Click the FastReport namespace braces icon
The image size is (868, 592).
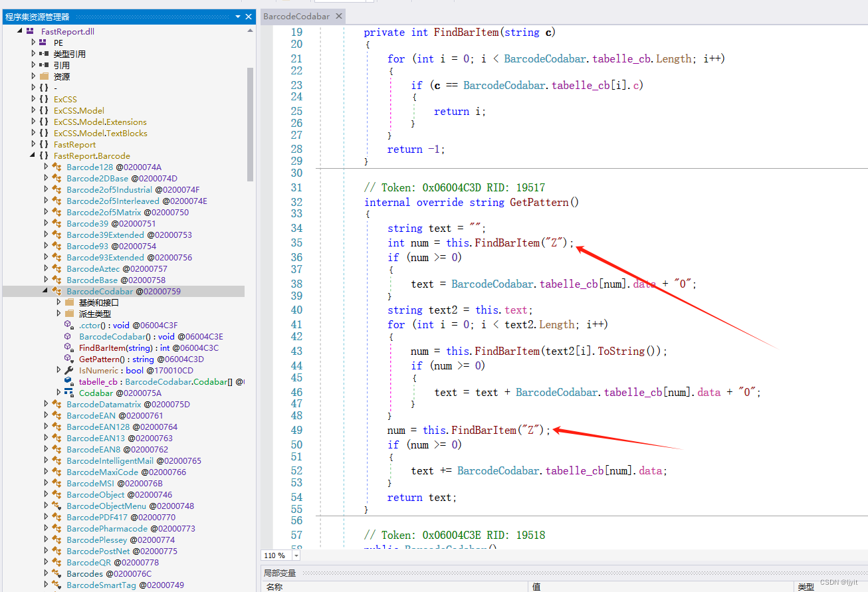click(43, 144)
